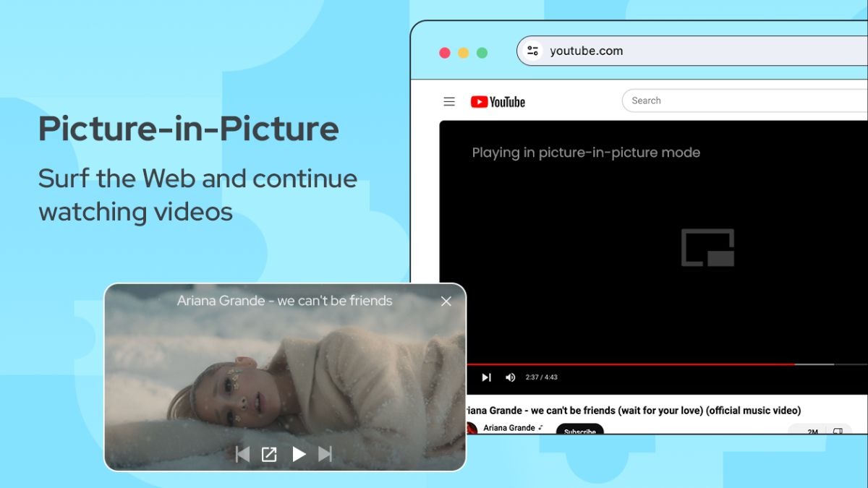Skip to the previous track in the picture-in-picture window
The height and width of the screenshot is (488, 868).
[242, 454]
